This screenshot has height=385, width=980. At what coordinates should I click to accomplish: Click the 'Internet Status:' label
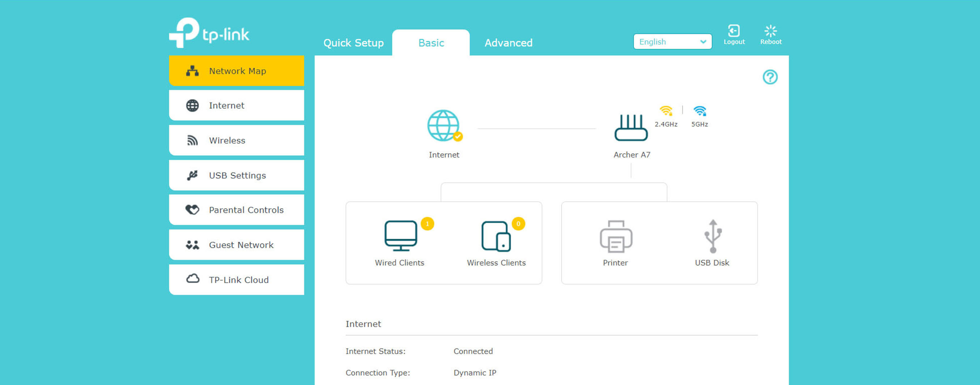point(376,351)
